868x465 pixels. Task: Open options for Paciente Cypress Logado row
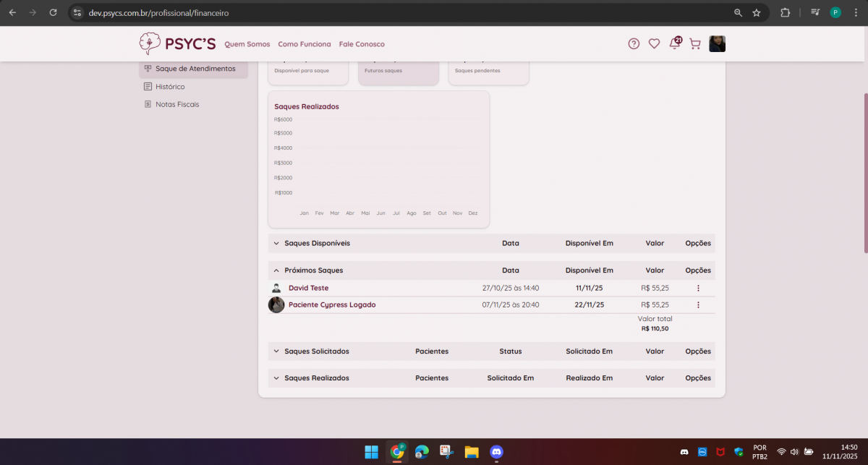pyautogui.click(x=698, y=305)
